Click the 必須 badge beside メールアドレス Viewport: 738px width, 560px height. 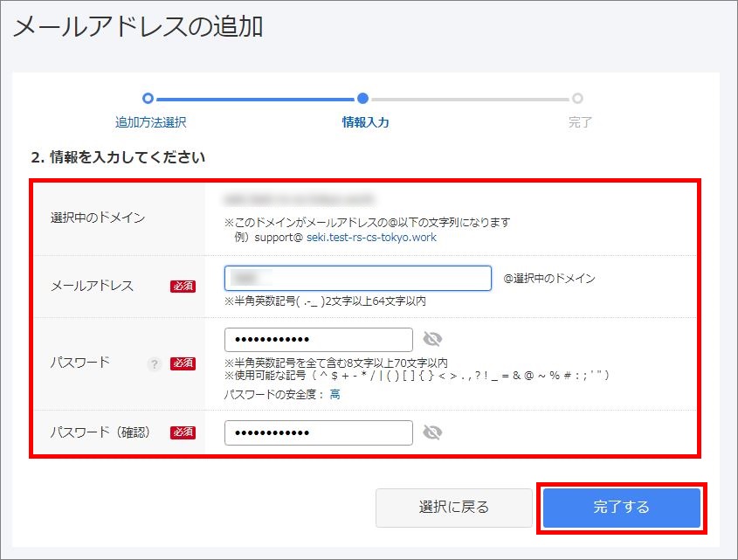[183, 286]
